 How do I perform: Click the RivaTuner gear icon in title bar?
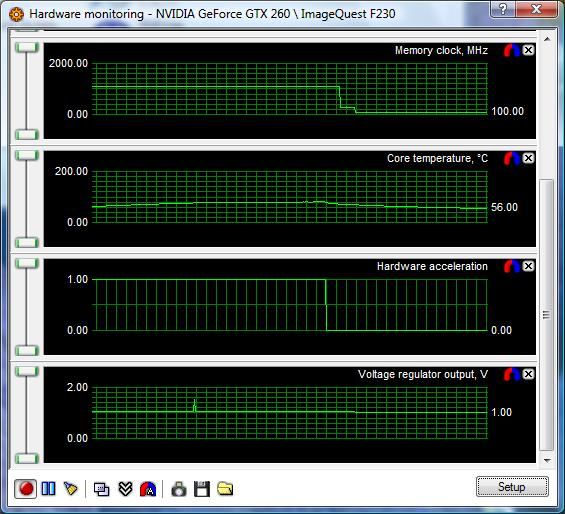(16, 14)
